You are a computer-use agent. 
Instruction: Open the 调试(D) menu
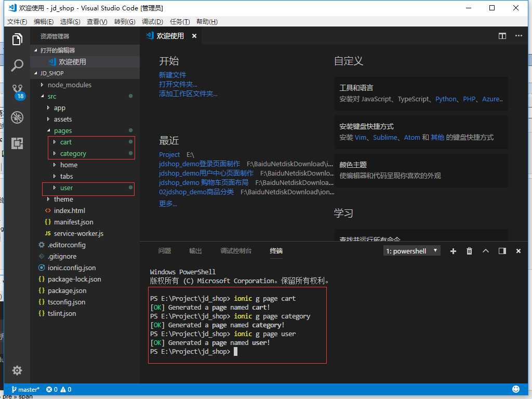152,22
